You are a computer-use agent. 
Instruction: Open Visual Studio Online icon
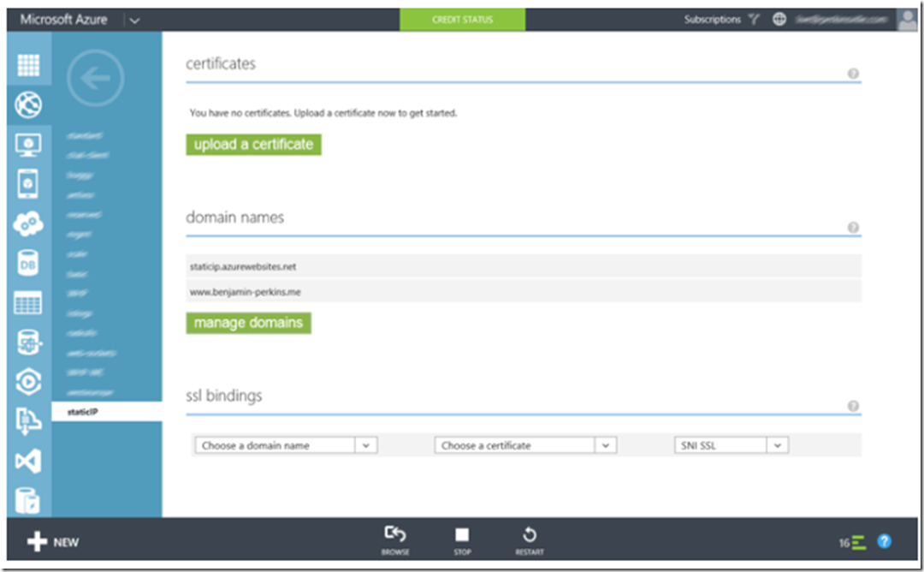28,461
